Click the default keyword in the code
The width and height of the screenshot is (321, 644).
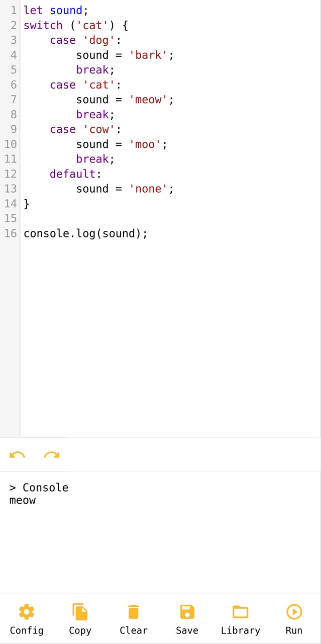coord(72,174)
